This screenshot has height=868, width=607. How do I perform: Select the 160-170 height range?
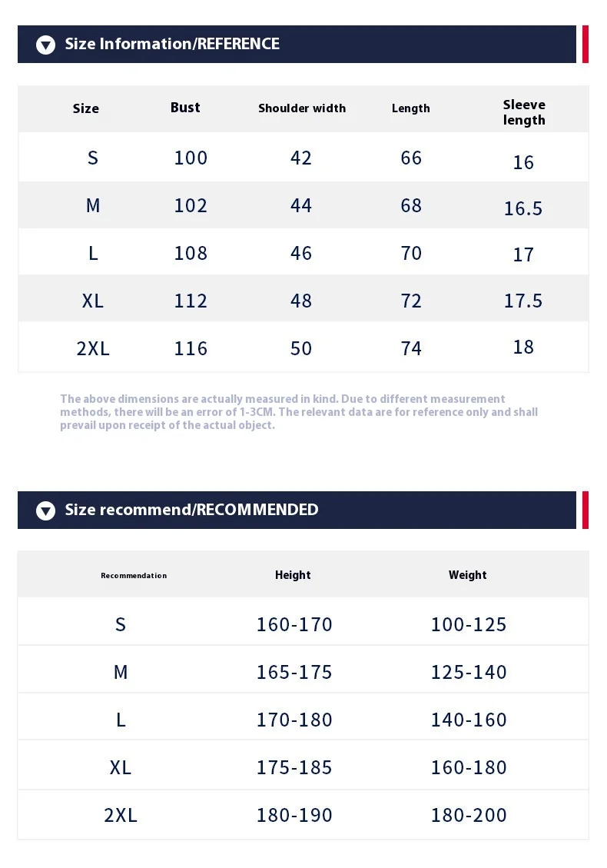[x=294, y=624]
